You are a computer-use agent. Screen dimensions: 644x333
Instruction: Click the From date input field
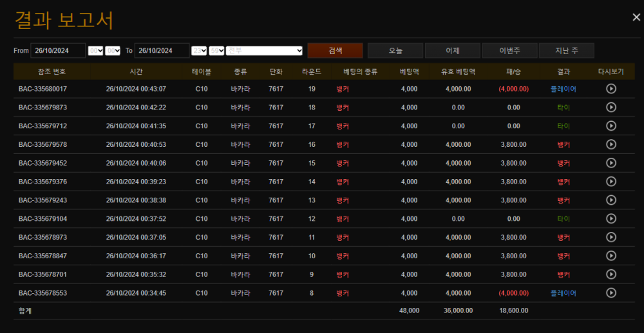point(58,51)
